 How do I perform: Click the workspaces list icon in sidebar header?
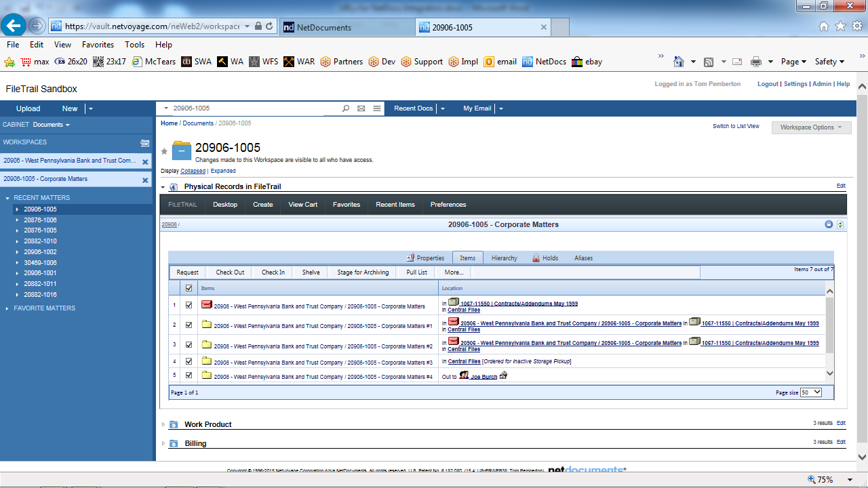click(x=144, y=143)
